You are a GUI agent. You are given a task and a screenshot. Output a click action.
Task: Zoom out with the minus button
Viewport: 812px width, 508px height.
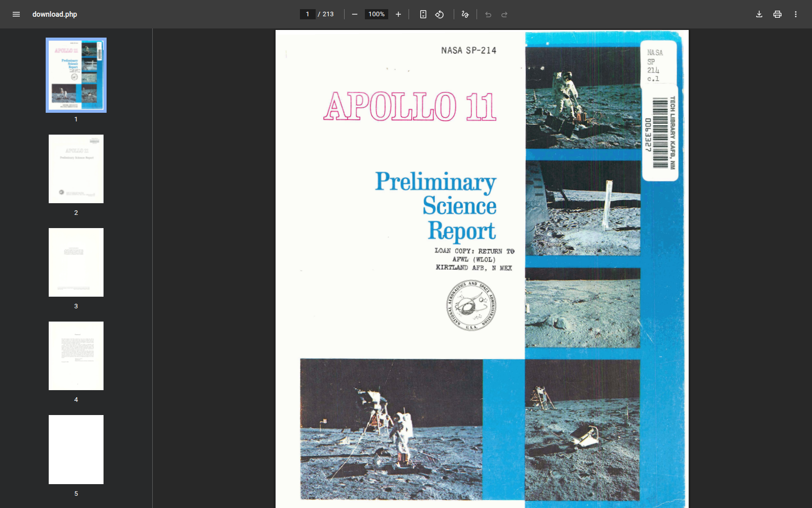coord(355,14)
